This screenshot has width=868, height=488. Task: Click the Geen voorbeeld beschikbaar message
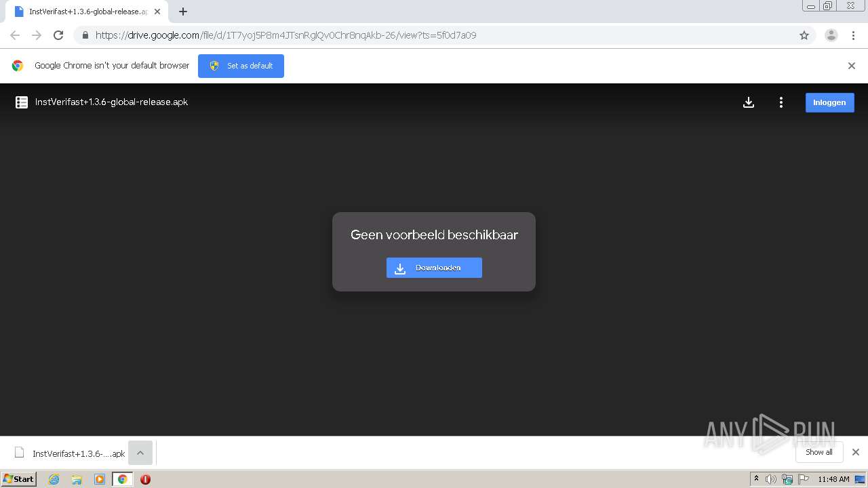point(434,235)
